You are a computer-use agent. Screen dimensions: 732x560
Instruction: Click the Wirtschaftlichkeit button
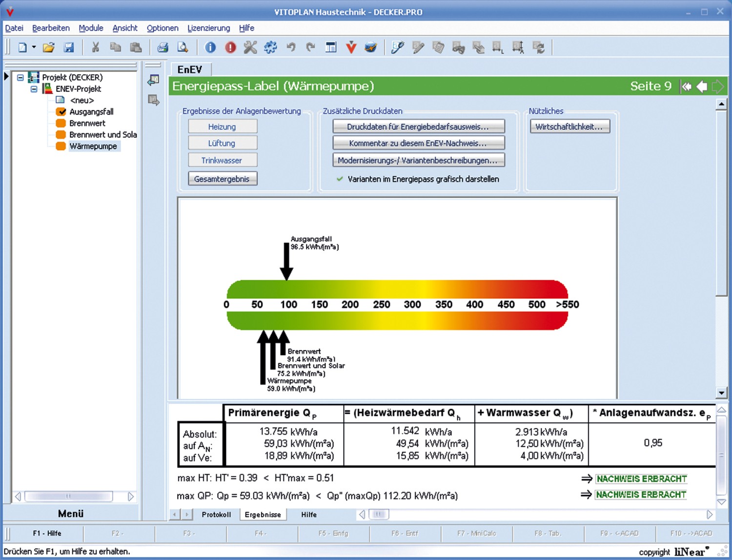click(x=570, y=126)
